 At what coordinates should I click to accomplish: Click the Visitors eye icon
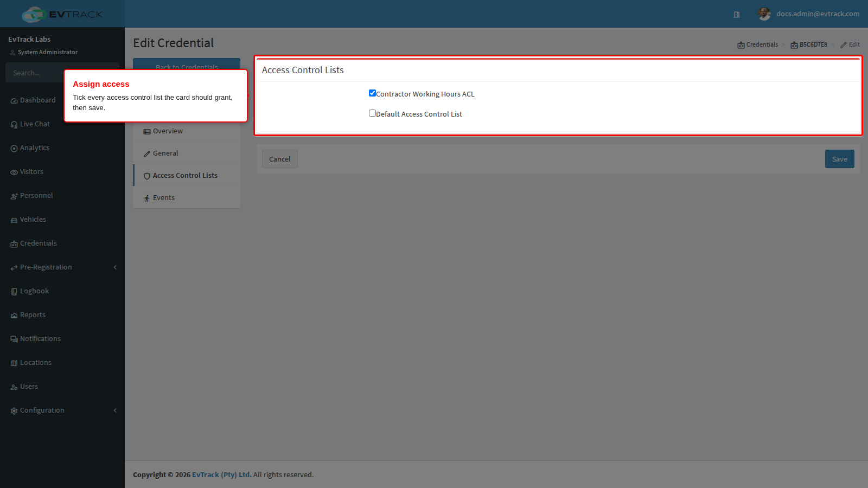point(14,172)
